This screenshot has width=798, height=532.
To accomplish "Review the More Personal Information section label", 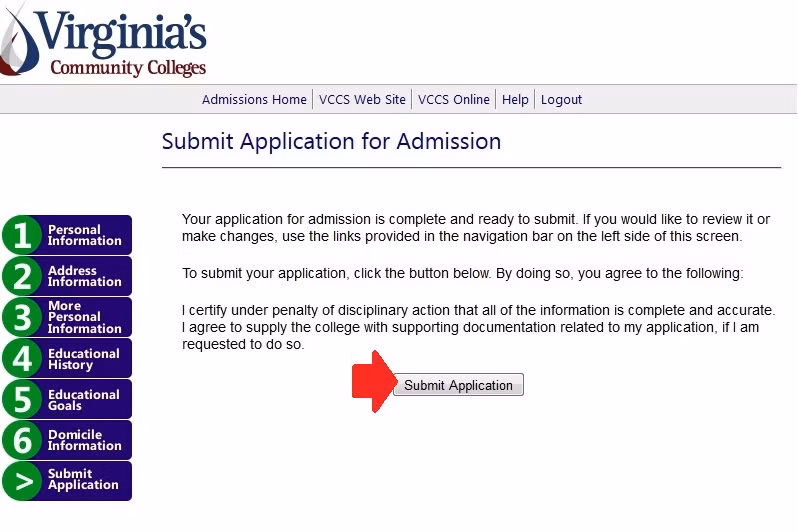I will coord(84,318).
